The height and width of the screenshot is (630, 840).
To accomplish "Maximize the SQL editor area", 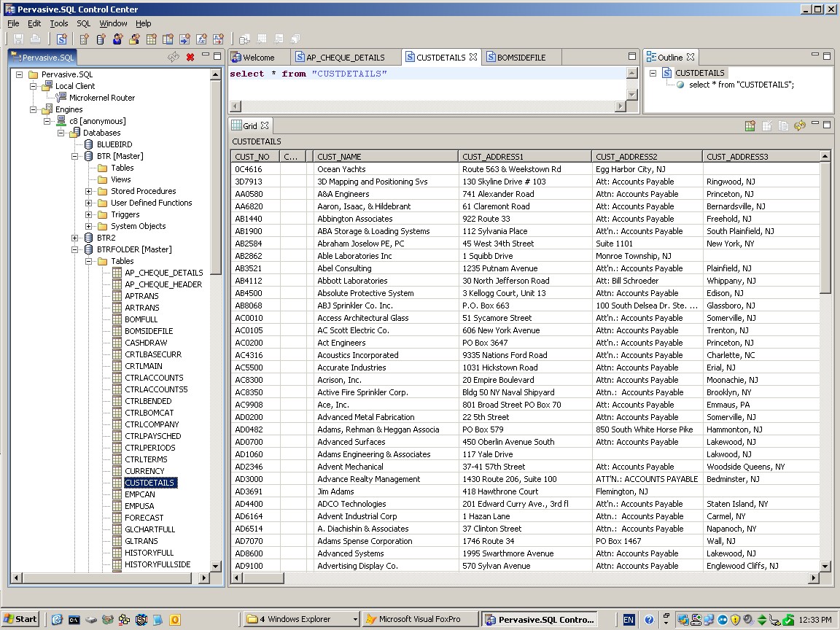I will 632,55.
